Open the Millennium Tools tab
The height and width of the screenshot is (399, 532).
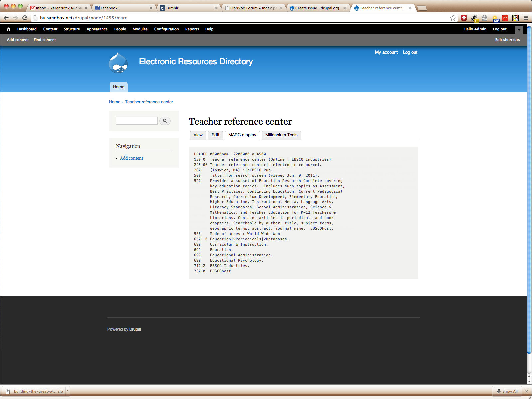281,135
